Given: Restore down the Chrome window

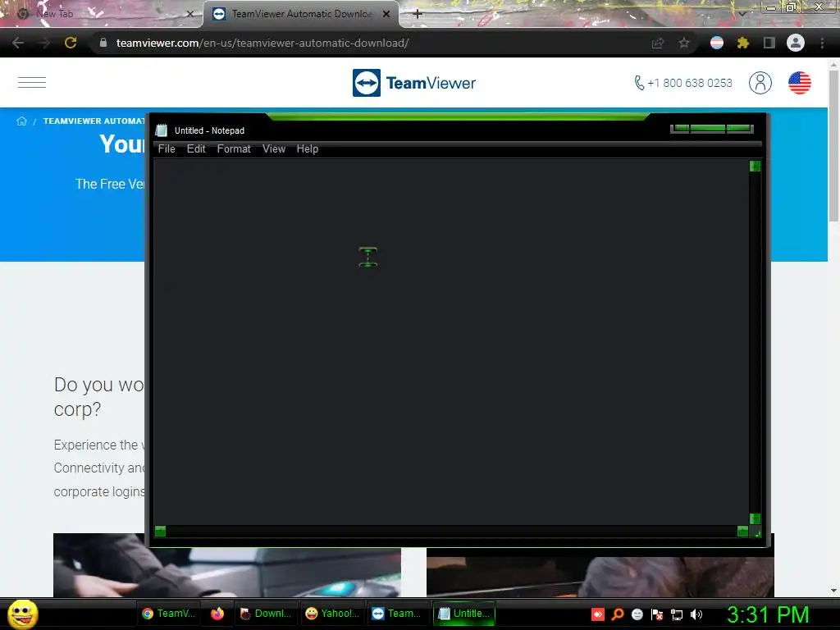Looking at the screenshot, I should click(x=790, y=7).
